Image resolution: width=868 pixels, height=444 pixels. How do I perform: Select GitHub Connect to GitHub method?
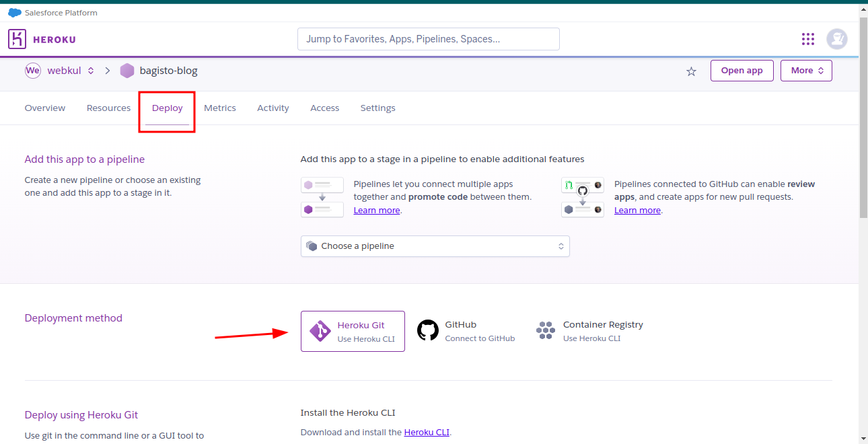[x=466, y=331]
